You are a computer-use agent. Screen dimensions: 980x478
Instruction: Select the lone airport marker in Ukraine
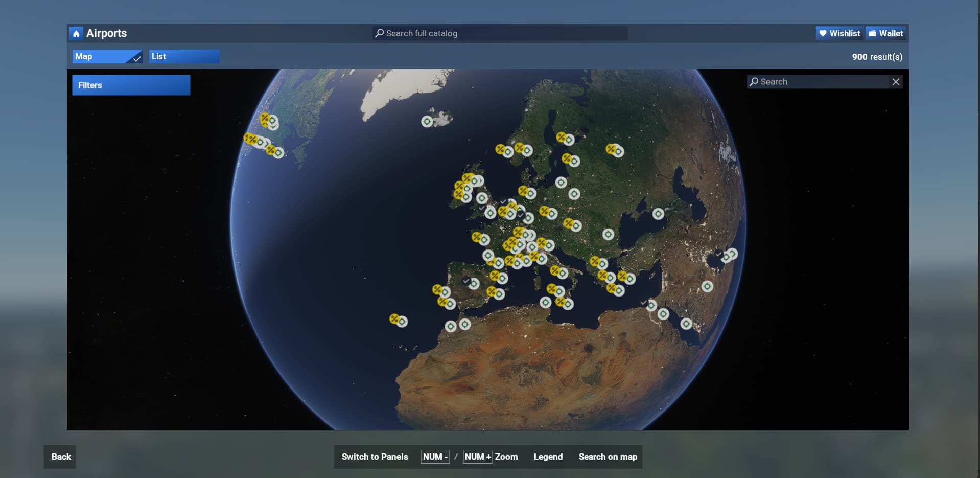click(x=608, y=234)
